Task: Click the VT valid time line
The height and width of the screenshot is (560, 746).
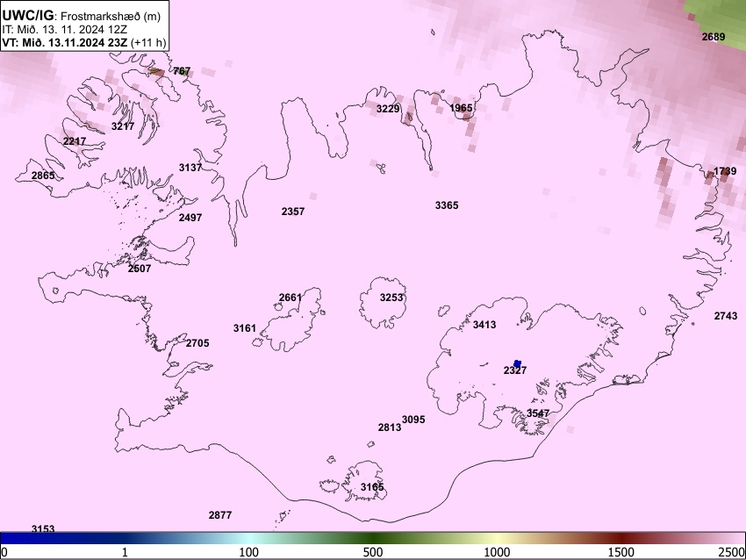Action: pos(84,42)
